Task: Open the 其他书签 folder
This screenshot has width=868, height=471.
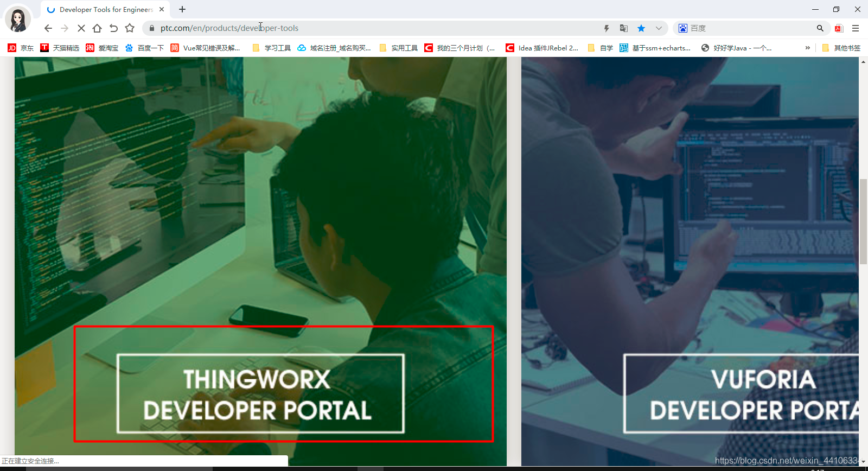Action: [x=841, y=48]
